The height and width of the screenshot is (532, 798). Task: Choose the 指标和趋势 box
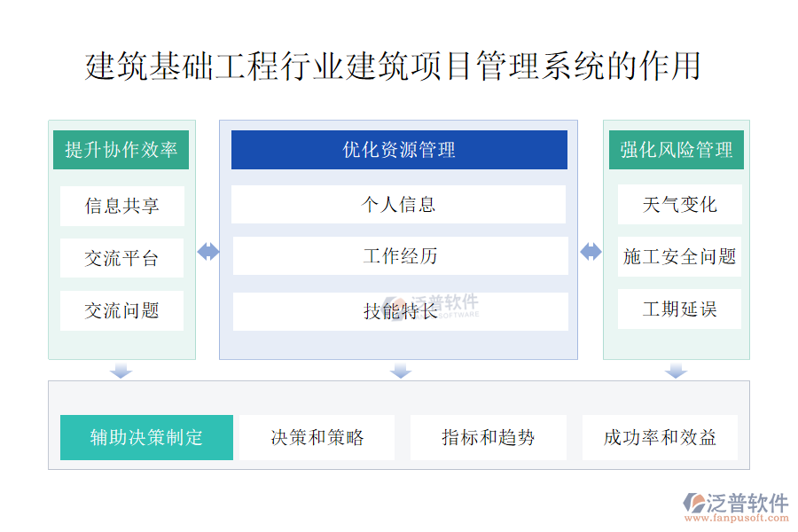(x=489, y=437)
